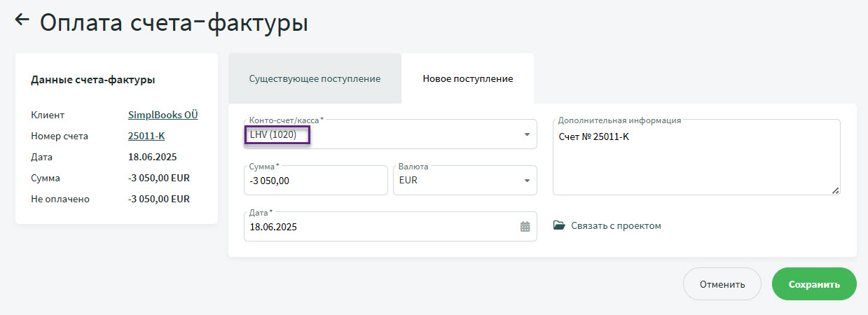This screenshot has height=315, width=868.
Task: Click Связать с проектом link text
Action: tap(616, 225)
